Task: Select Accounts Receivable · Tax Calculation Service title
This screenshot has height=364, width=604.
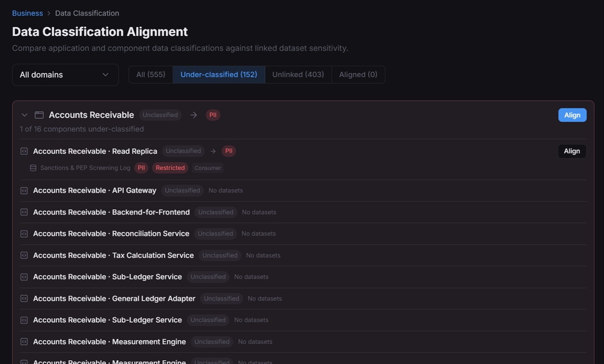Action: click(x=113, y=255)
